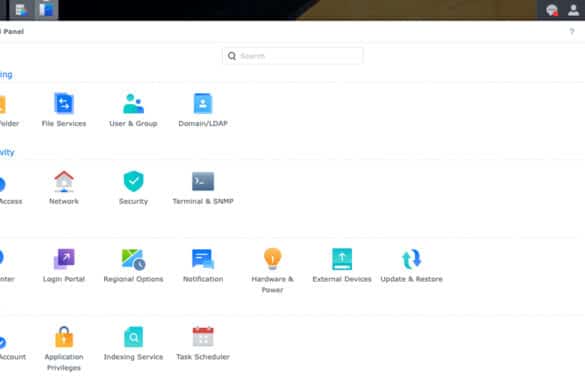Select the Control Panel taskbar icon
The image size is (585, 390).
click(47, 10)
